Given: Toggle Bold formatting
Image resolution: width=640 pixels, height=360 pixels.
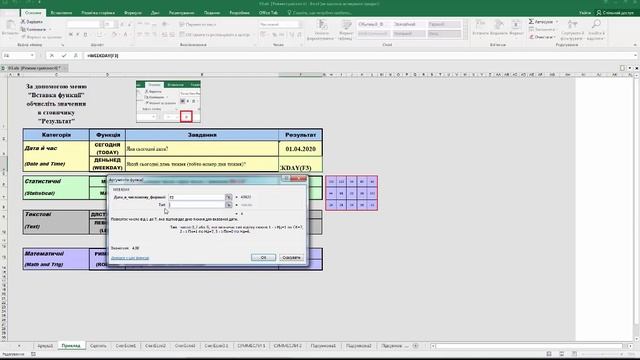Looking at the screenshot, I should point(71,35).
